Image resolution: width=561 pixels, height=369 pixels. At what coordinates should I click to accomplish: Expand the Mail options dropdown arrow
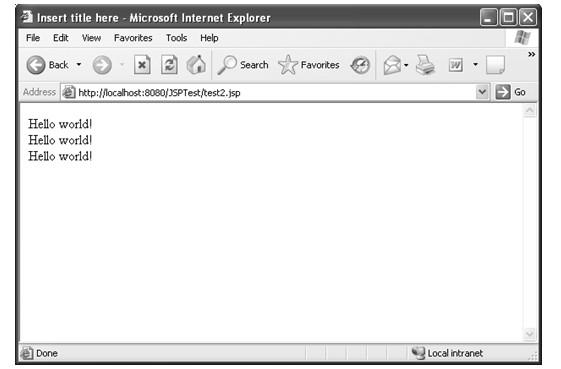[406, 65]
